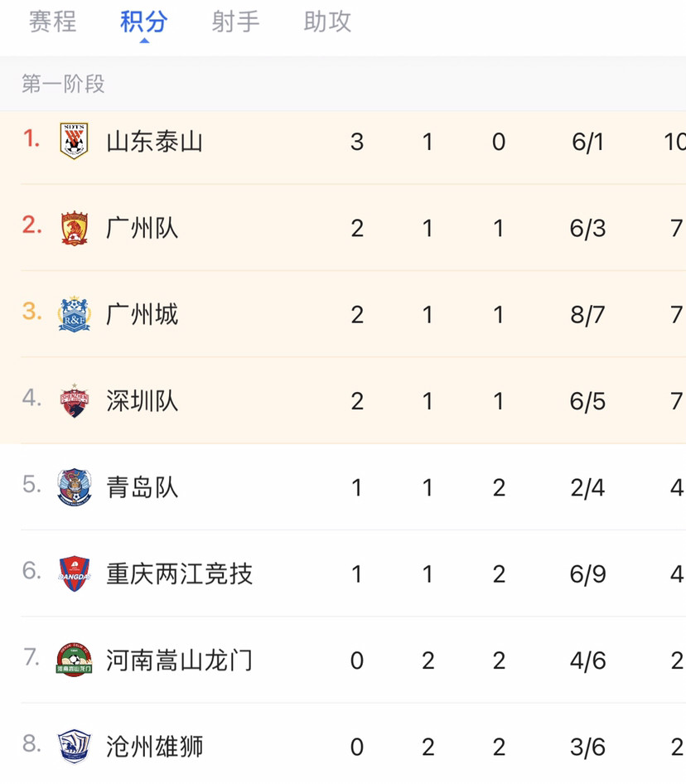Click the Henan Songshan Longmen logo
Screen dimensions: 686x784
[x=74, y=660]
